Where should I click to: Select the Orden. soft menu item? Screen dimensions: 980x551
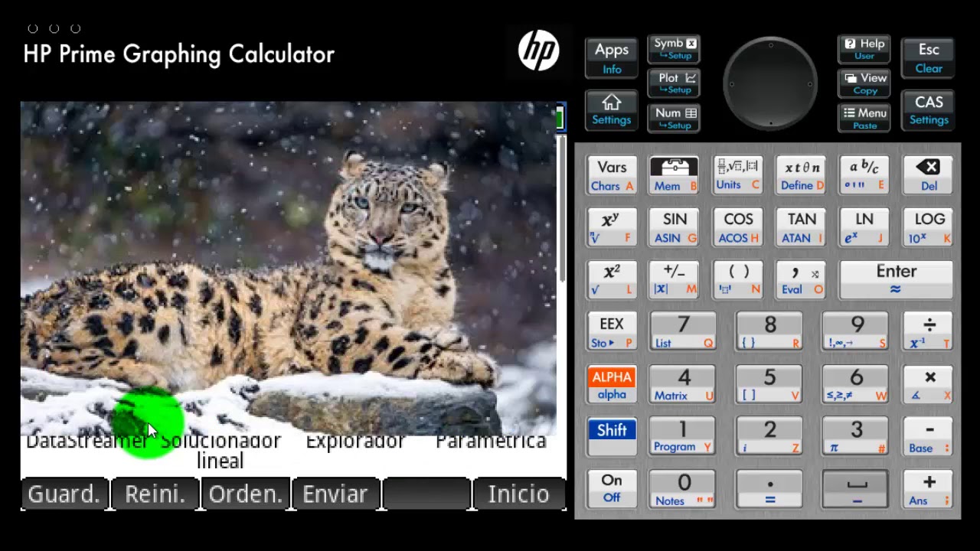(x=245, y=494)
